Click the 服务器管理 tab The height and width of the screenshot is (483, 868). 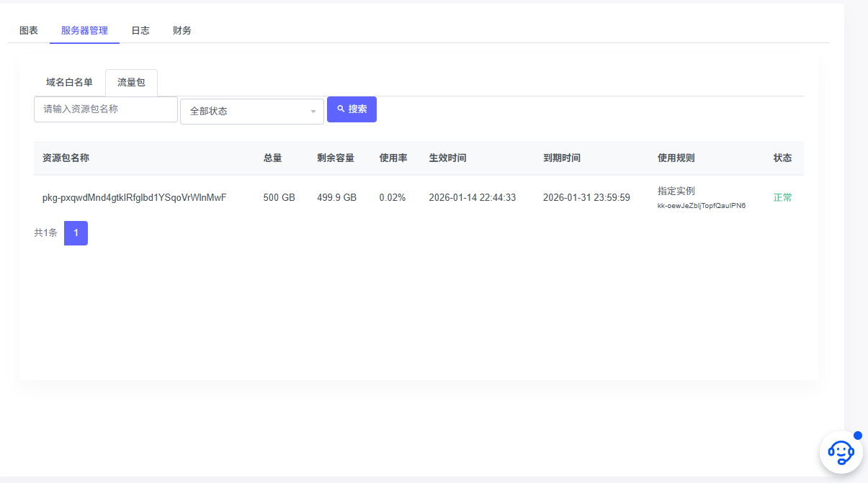pyautogui.click(x=84, y=30)
